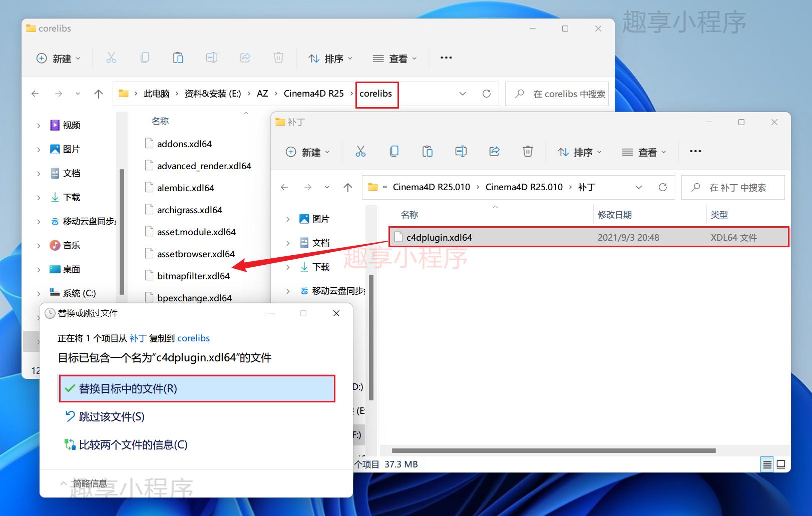
Task: Refresh the 补丁 folder view
Action: point(662,187)
